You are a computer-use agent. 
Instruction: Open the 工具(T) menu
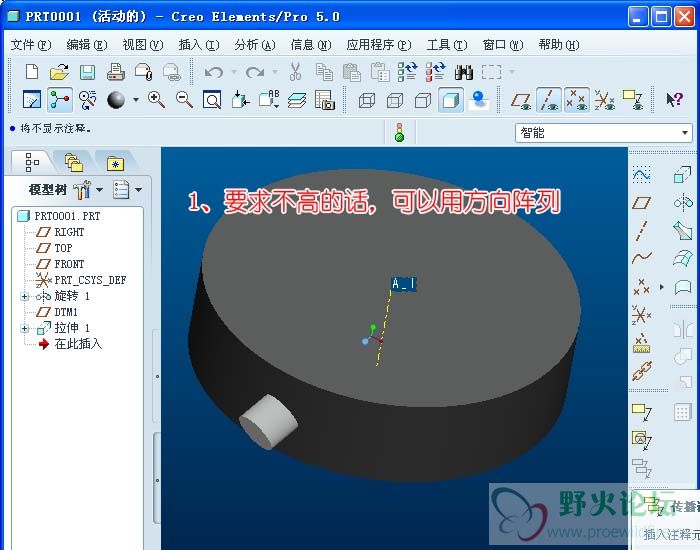[447, 45]
